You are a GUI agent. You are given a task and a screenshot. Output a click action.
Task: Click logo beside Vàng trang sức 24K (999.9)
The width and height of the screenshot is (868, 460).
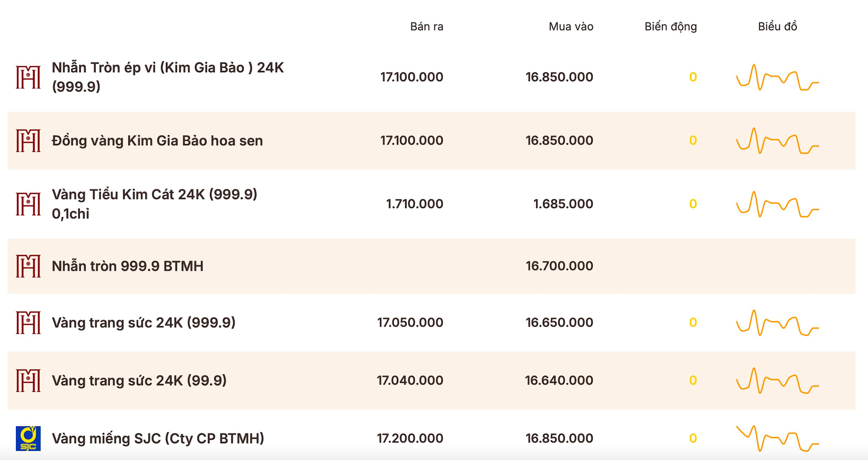(x=28, y=322)
